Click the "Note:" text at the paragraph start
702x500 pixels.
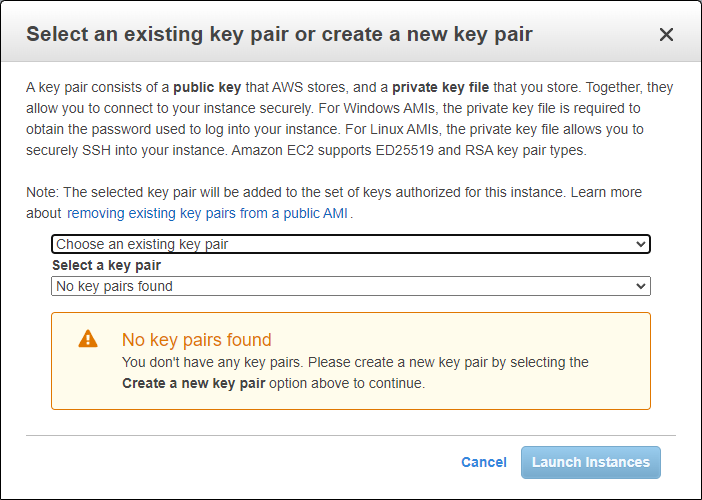(43, 192)
